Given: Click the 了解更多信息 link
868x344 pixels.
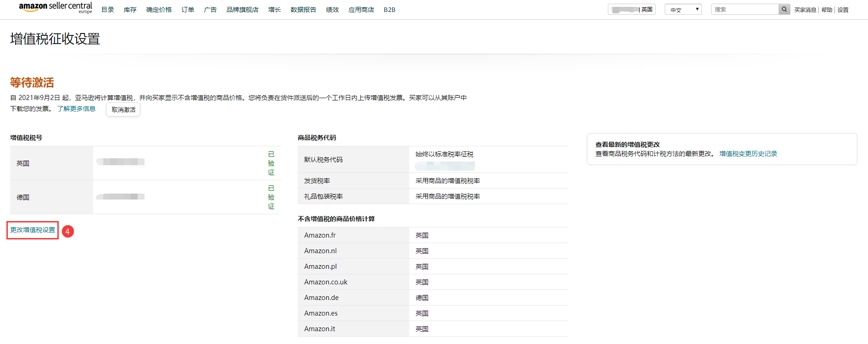Looking at the screenshot, I should tap(76, 109).
